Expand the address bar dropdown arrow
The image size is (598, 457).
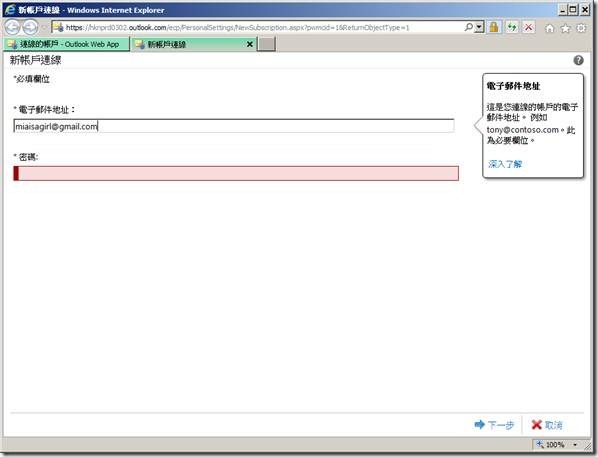(x=479, y=27)
